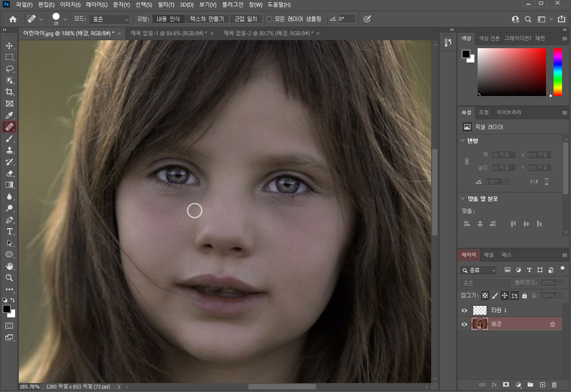Screen dimensions: 571x392
Task: Hide the 타원 1 layer visibility
Action: pos(464,310)
